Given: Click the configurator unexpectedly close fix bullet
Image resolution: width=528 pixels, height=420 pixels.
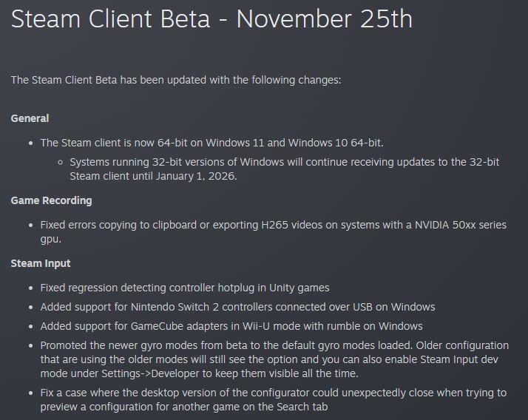Looking at the screenshot, I should [x=273, y=400].
